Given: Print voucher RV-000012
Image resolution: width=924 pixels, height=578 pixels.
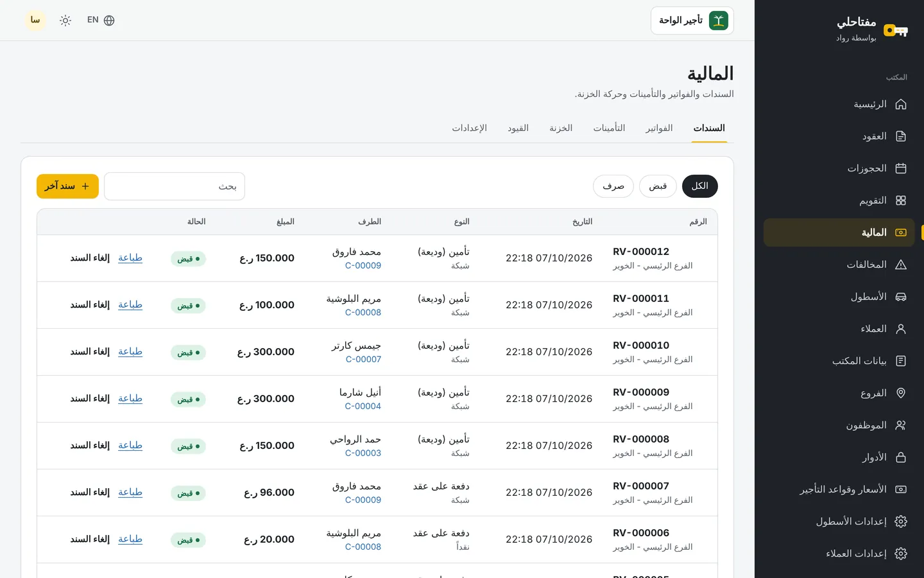Looking at the screenshot, I should [130, 258].
